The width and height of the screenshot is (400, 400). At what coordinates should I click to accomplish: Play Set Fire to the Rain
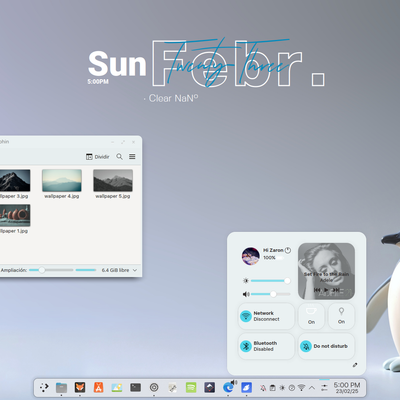(326, 290)
